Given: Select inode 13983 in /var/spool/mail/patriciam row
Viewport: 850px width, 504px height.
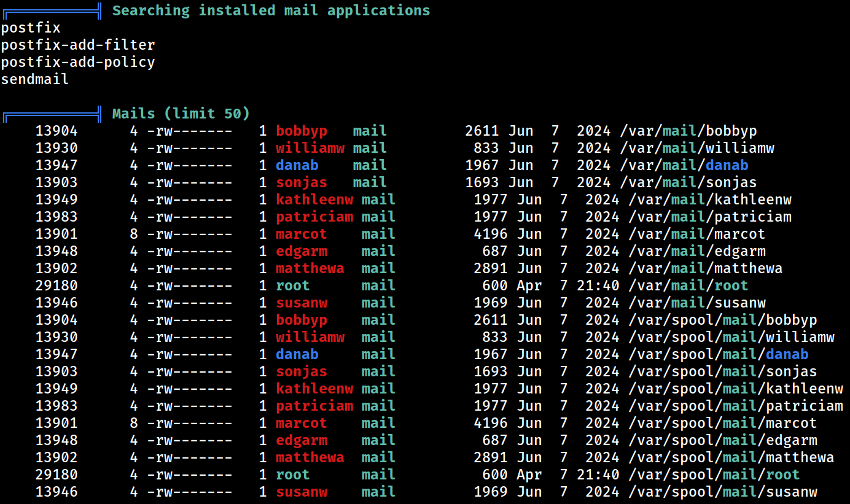Looking at the screenshot, I should click(x=57, y=406).
